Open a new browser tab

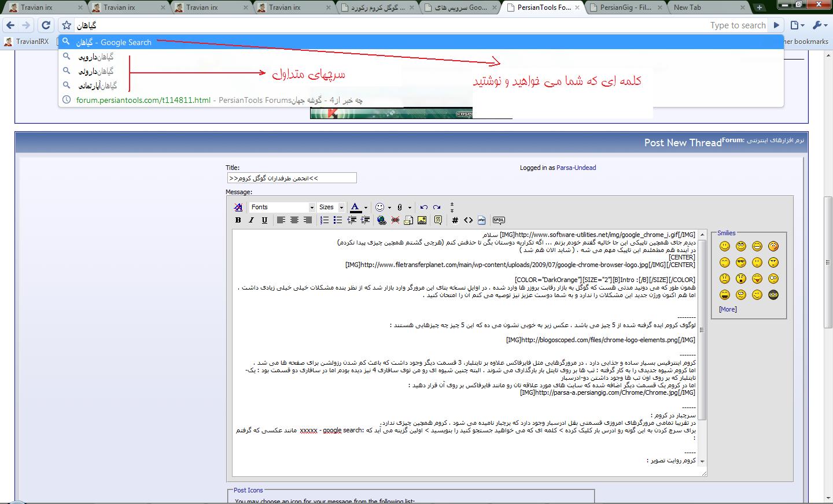[759, 8]
